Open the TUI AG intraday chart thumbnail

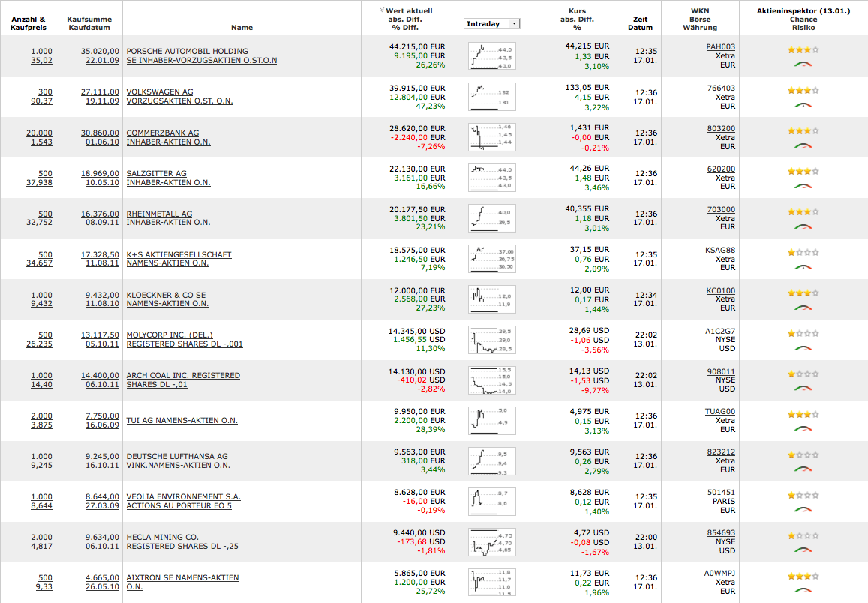tap(491, 421)
